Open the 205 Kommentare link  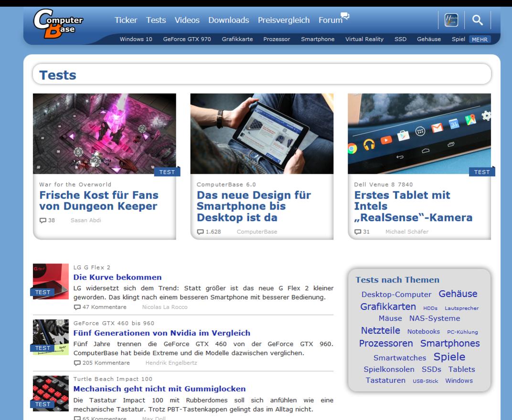106,363
